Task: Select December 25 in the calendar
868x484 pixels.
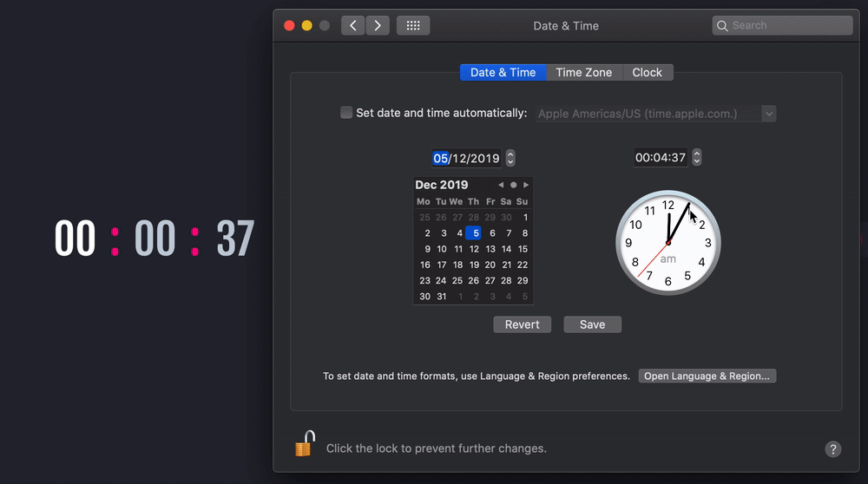Action: pyautogui.click(x=457, y=280)
